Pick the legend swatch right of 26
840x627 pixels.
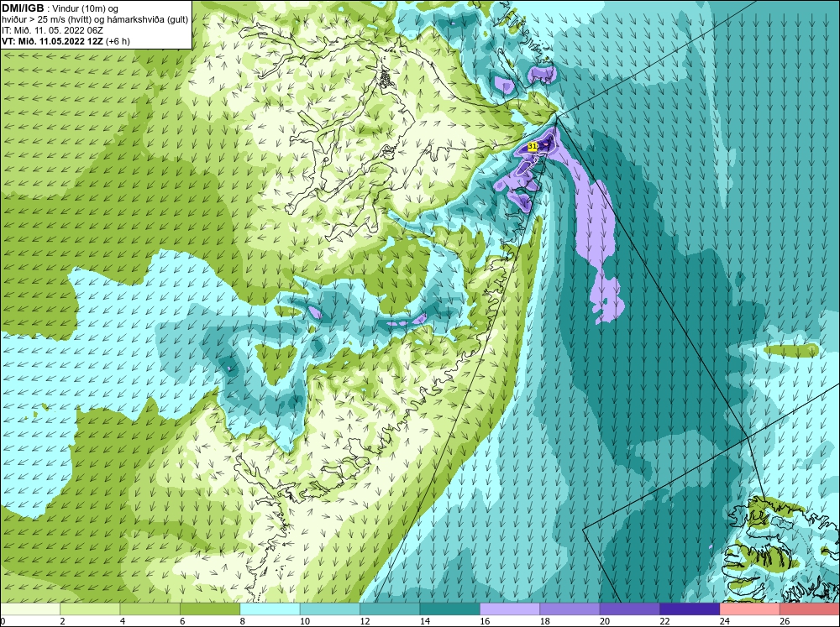pos(810,609)
